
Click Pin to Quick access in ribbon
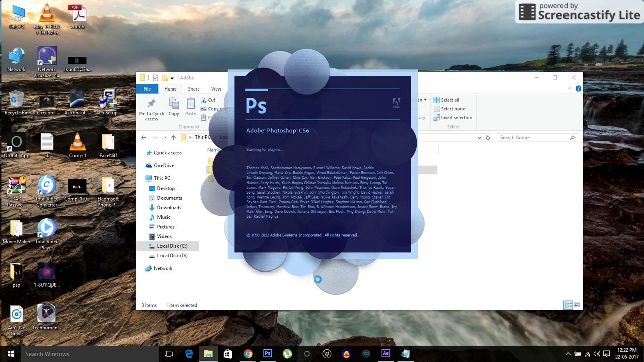151,109
